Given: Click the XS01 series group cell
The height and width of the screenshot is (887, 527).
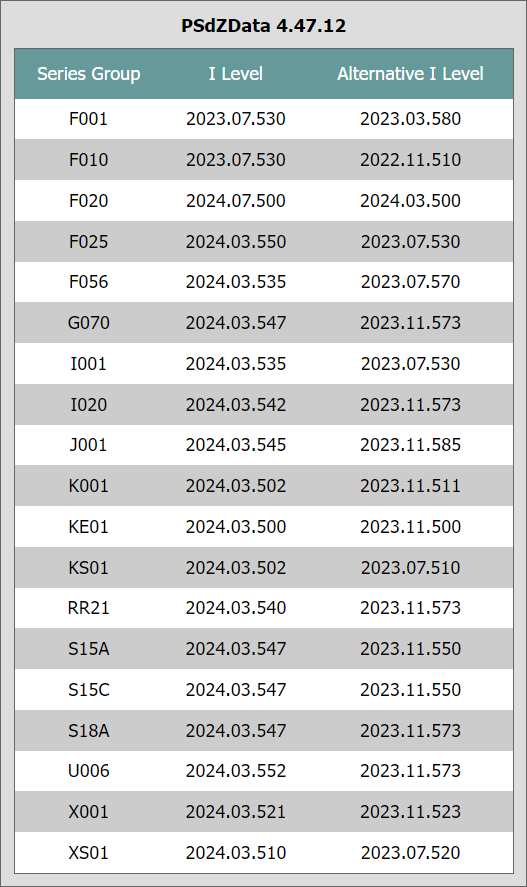Looking at the screenshot, I should pyautogui.click(x=89, y=852).
